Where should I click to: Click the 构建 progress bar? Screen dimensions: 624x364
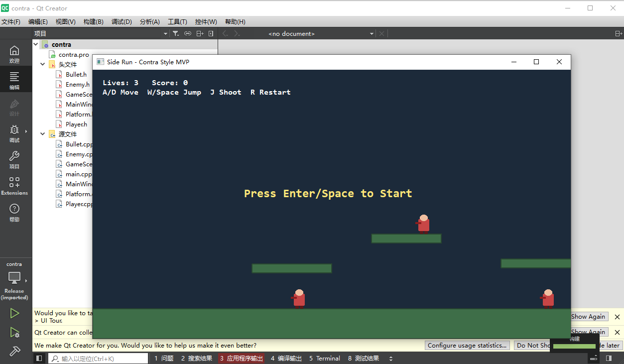(574, 346)
